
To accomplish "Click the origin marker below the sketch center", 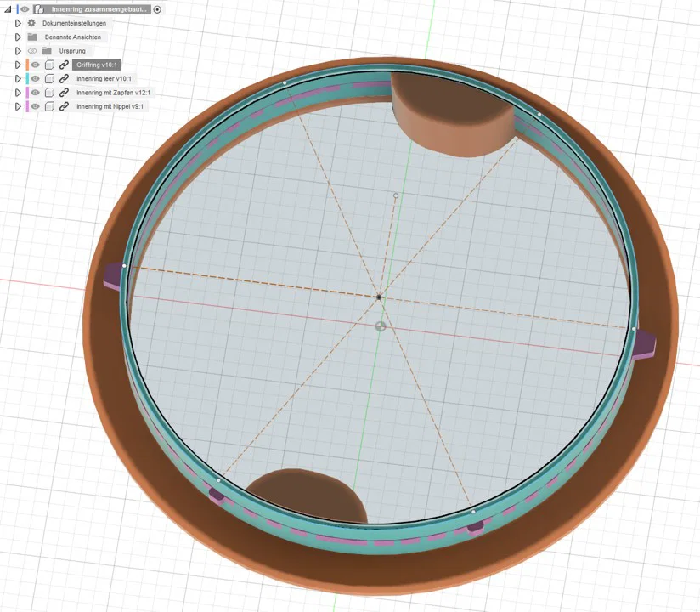I will 380,326.
